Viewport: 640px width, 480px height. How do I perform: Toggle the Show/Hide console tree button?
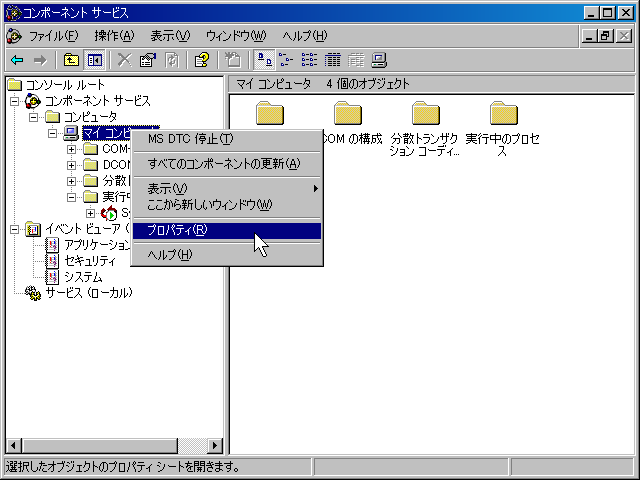click(95, 60)
